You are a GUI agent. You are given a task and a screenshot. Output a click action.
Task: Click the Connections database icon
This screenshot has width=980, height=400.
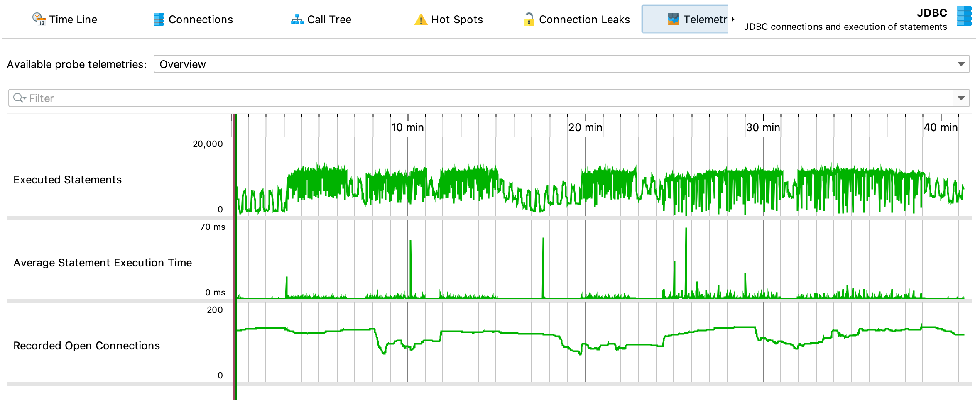click(158, 20)
